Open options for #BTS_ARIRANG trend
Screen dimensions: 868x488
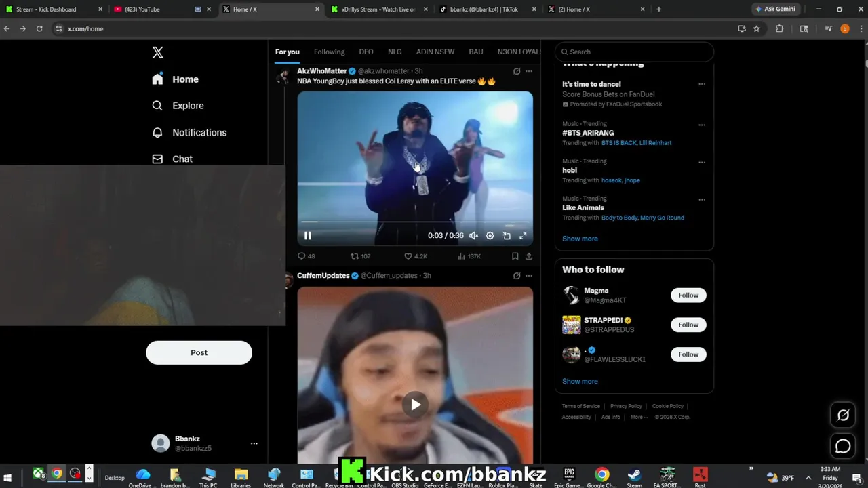coord(702,125)
